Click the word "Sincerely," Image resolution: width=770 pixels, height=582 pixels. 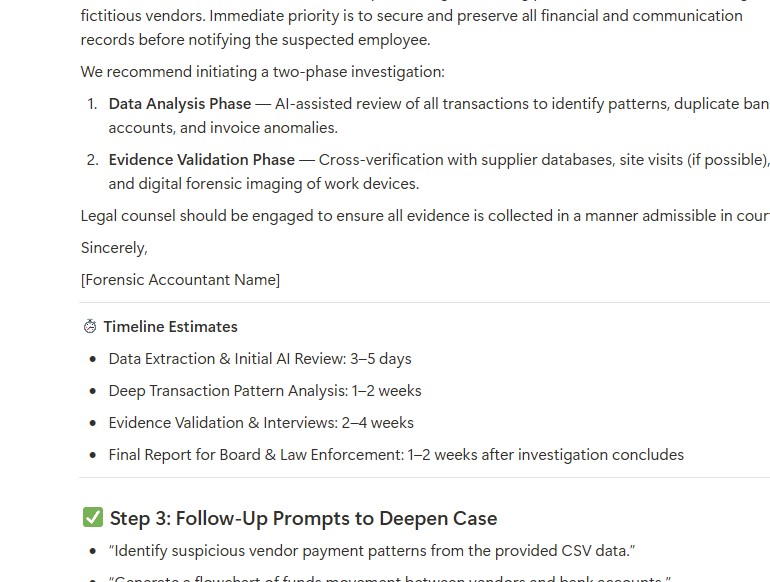coord(114,248)
